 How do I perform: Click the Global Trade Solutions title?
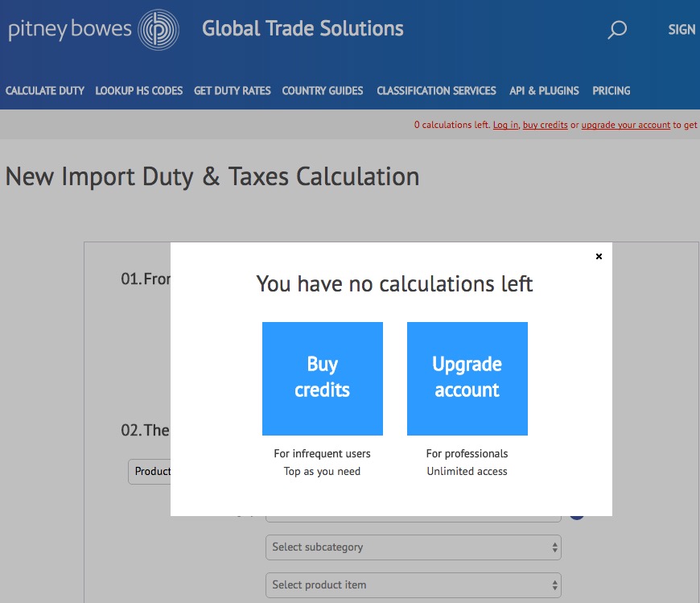coord(303,29)
